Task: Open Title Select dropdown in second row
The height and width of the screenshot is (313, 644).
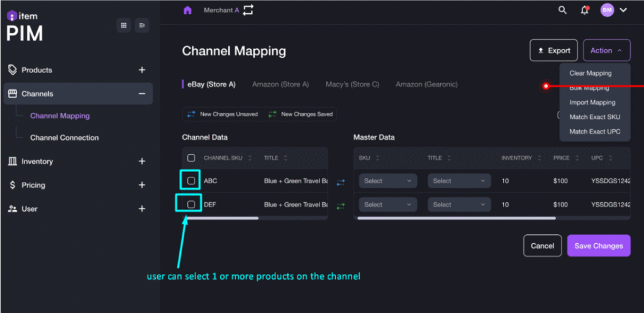Action: tap(457, 205)
